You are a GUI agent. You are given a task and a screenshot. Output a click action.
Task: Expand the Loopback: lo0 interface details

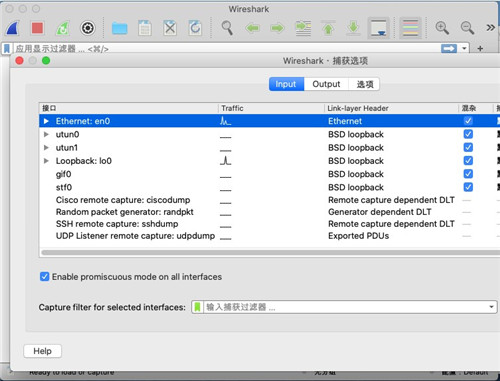[46, 161]
